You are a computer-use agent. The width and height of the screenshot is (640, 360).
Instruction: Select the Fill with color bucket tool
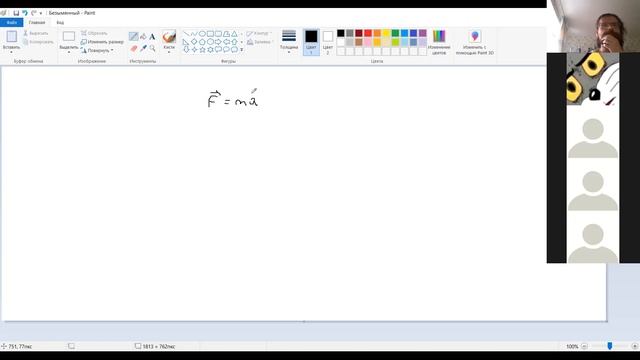point(143,37)
